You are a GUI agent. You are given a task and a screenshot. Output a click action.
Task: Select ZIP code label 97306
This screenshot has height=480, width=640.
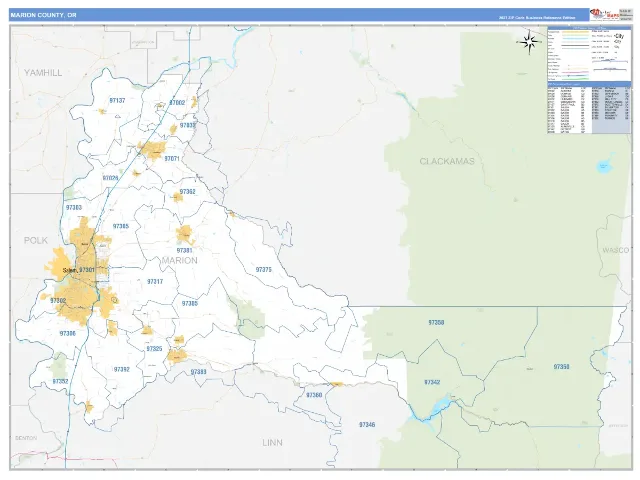(68, 333)
